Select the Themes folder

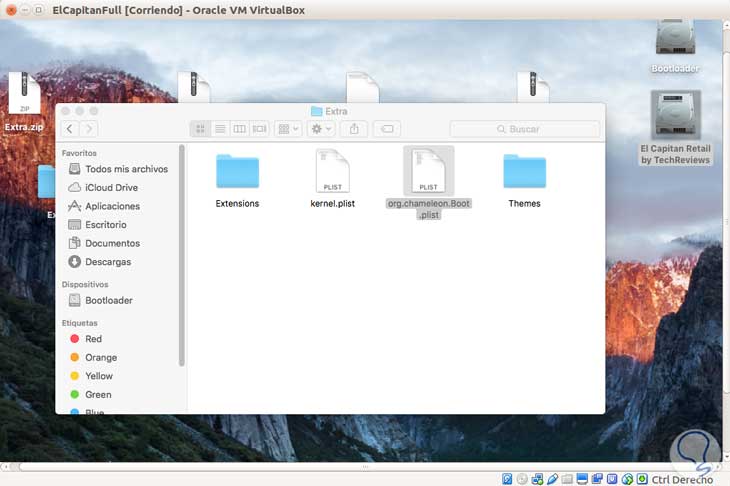(525, 179)
